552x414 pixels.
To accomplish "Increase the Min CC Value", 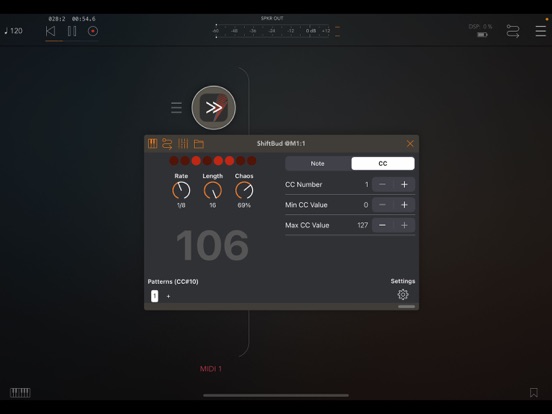I will tap(404, 205).
